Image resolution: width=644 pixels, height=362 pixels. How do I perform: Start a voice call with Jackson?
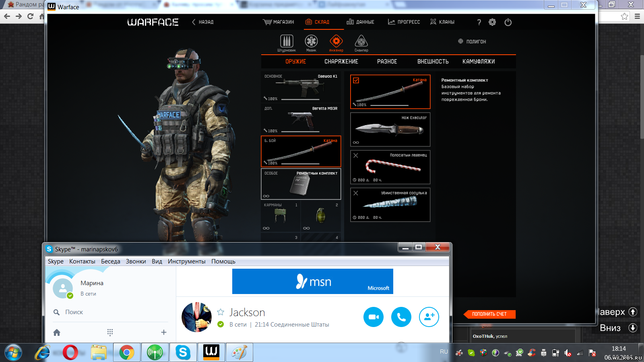401,317
